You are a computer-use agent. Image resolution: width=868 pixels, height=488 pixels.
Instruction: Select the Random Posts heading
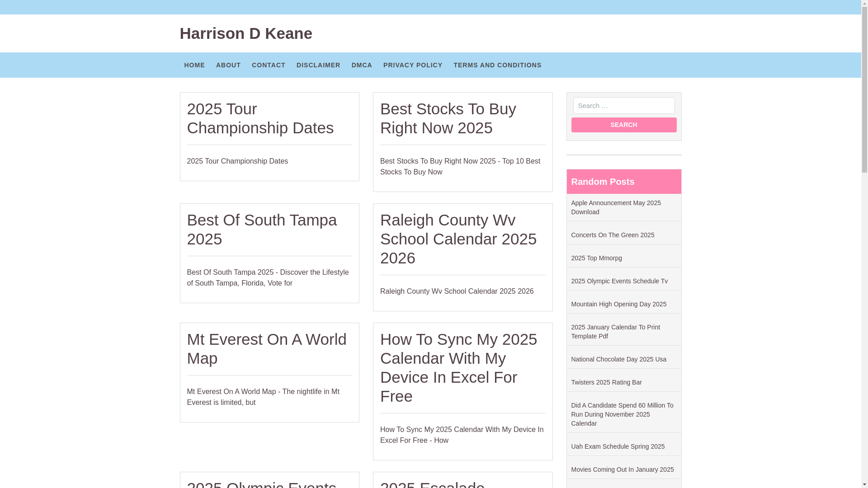(603, 182)
